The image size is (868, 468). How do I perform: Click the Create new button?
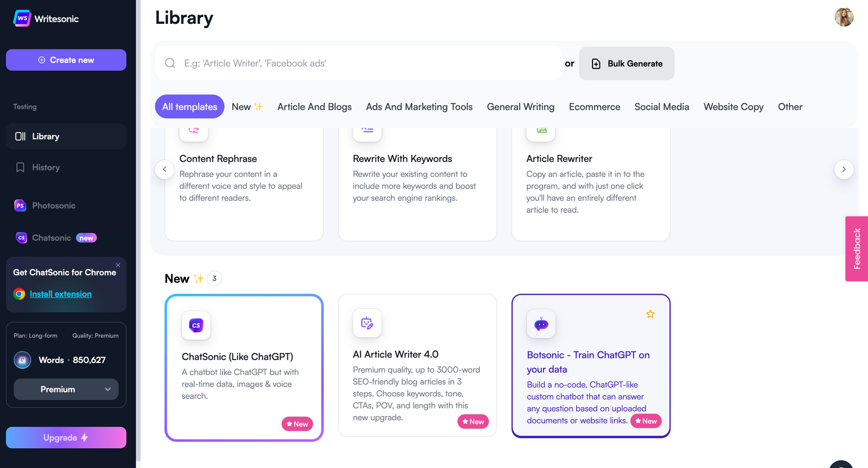point(66,60)
